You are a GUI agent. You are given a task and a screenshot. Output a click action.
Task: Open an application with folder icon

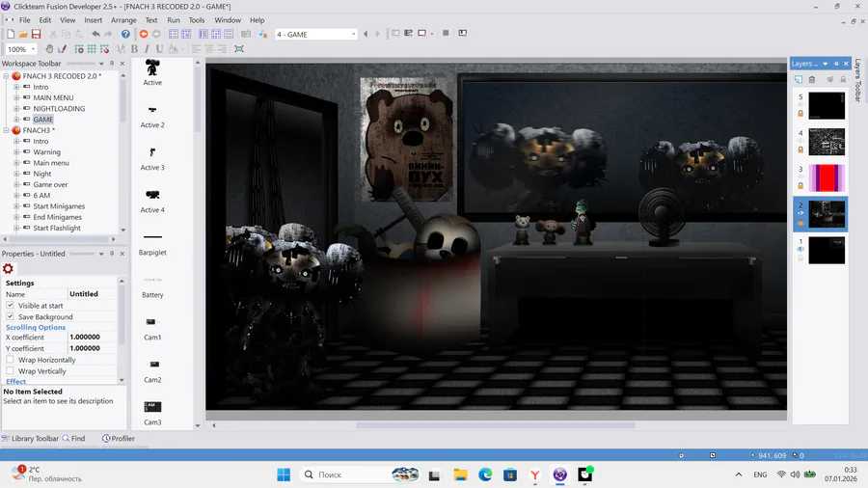(x=23, y=35)
